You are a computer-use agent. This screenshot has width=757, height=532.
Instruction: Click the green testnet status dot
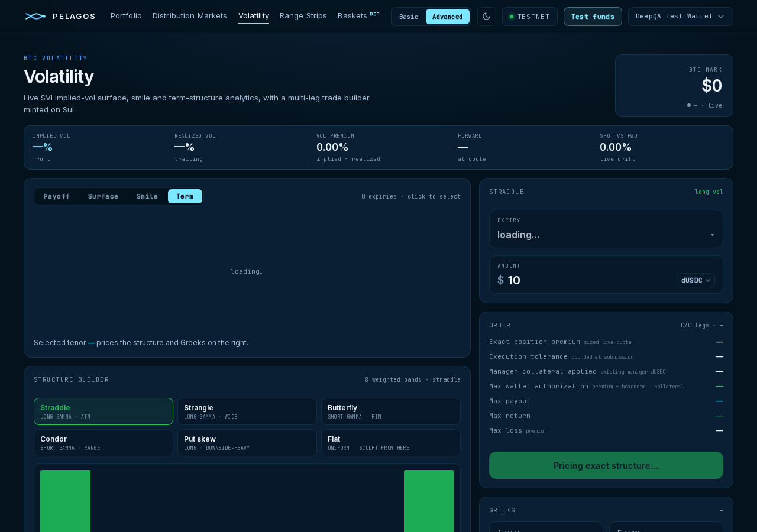tap(512, 17)
